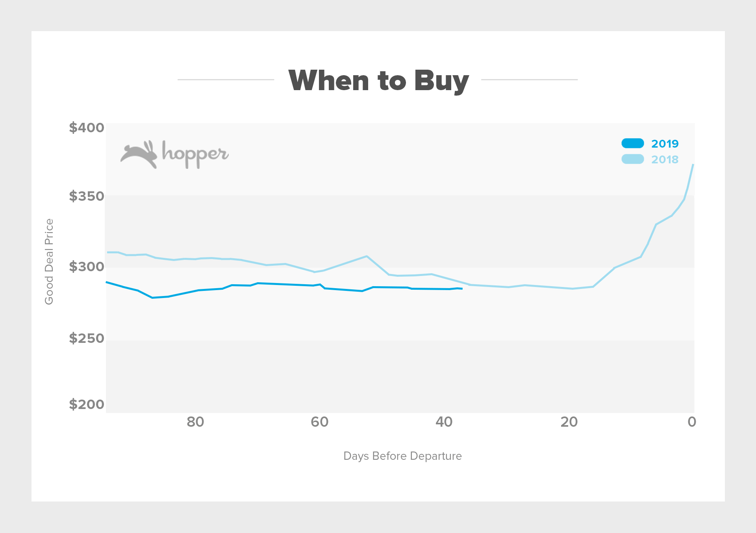Click the $350 y-axis label

(x=87, y=196)
